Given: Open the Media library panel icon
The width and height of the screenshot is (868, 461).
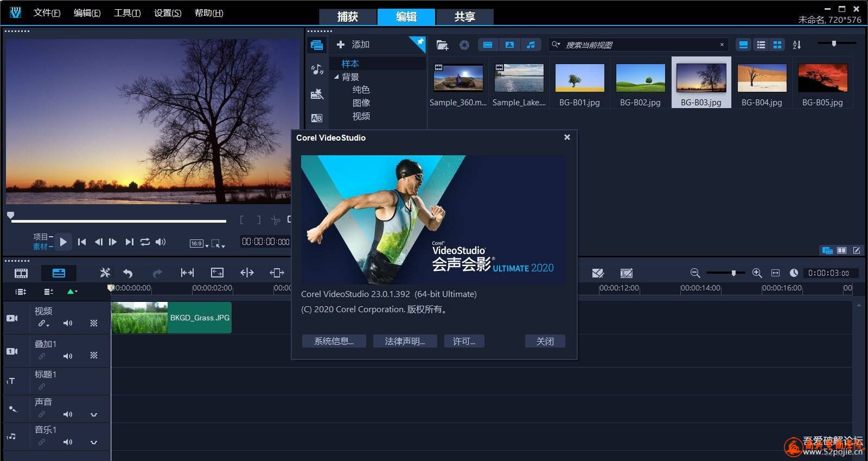Looking at the screenshot, I should pos(317,45).
